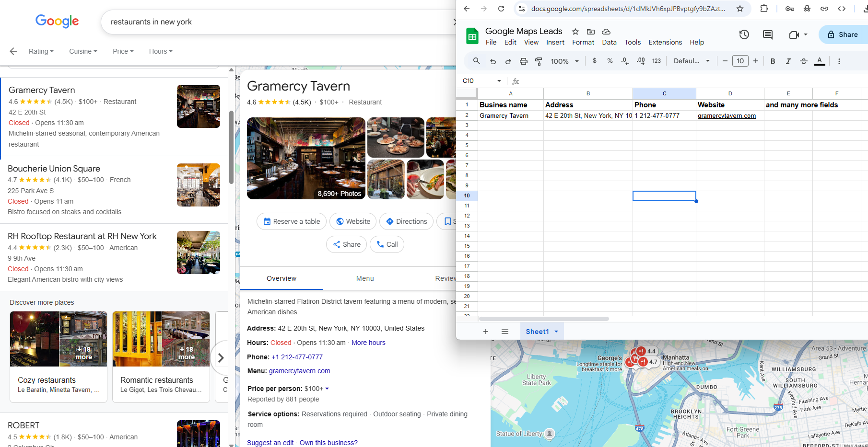Image resolution: width=868 pixels, height=447 pixels.
Task: Click the Share button in Sheets
Action: [843, 34]
